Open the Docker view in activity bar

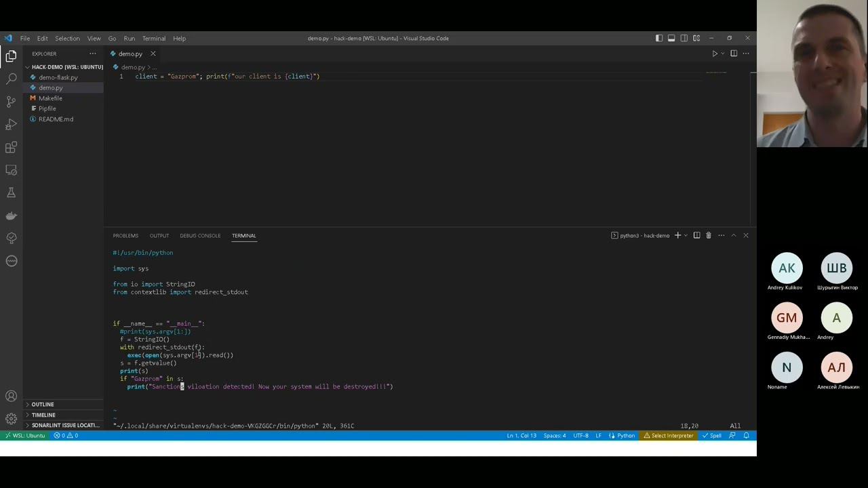pyautogui.click(x=11, y=216)
